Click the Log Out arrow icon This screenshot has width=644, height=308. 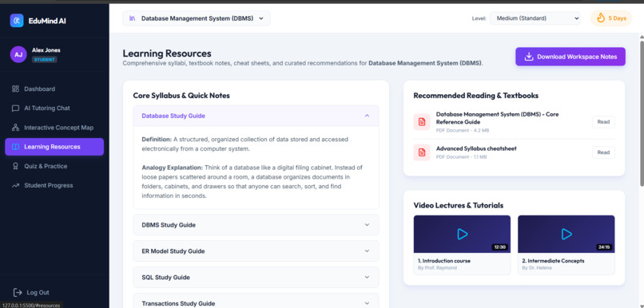point(18,292)
